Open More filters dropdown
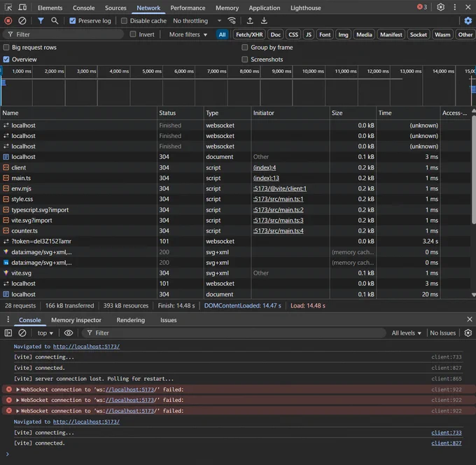The image size is (476, 465). tap(188, 34)
